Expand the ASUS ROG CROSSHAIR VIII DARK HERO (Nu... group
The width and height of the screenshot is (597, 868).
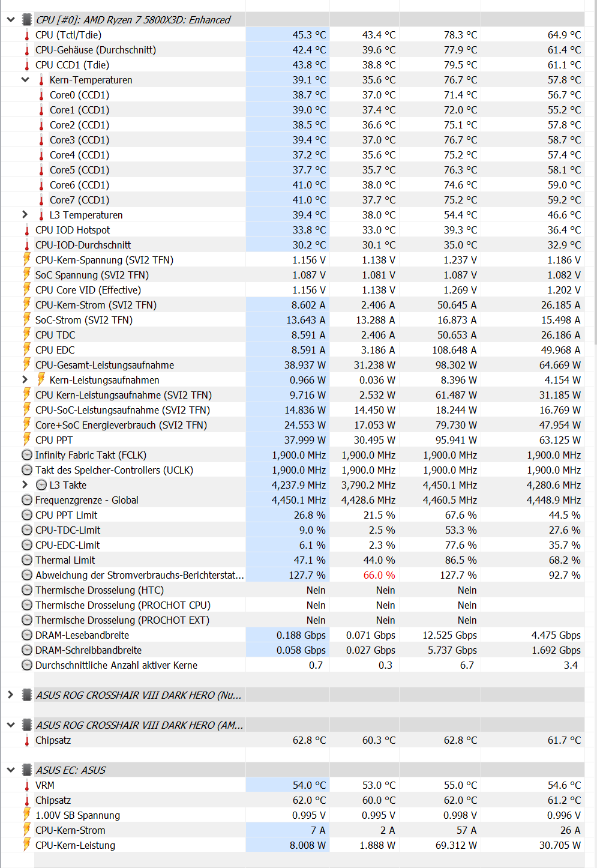[x=11, y=695]
